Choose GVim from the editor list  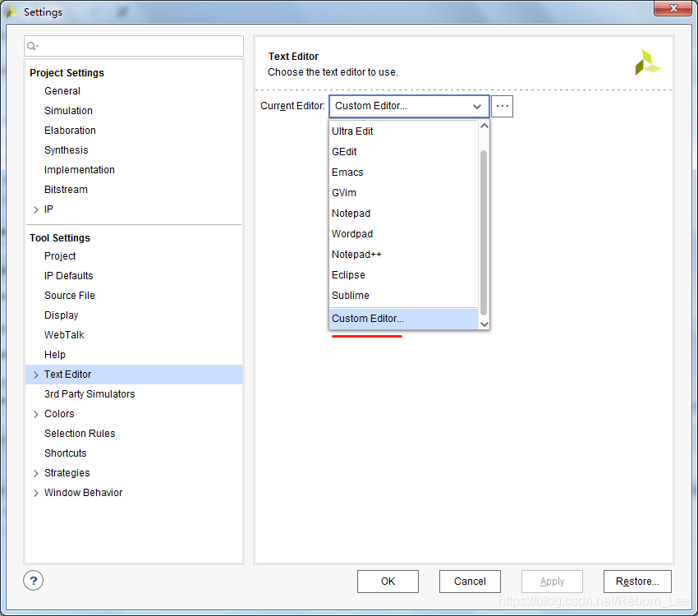pos(403,193)
